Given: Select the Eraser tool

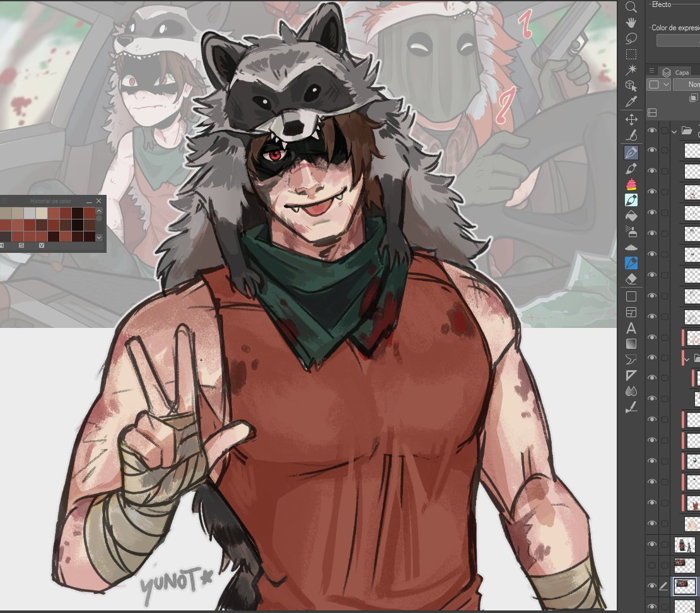Looking at the screenshot, I should [x=631, y=279].
